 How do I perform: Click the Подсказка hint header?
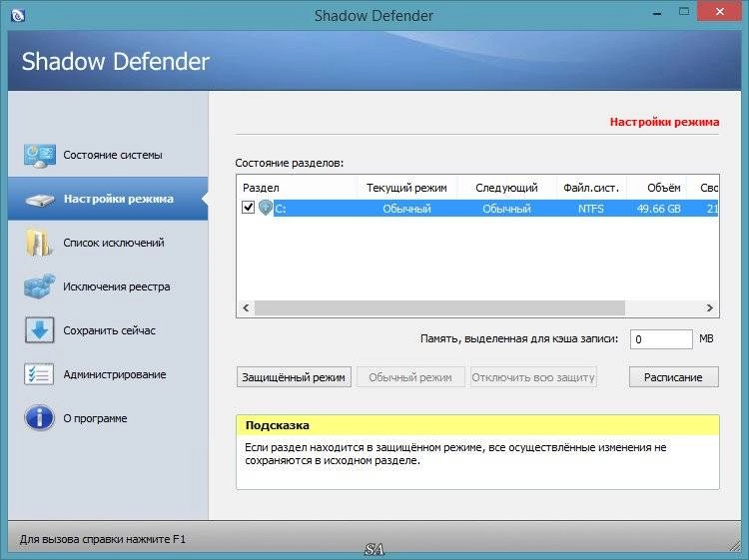pyautogui.click(x=477, y=425)
